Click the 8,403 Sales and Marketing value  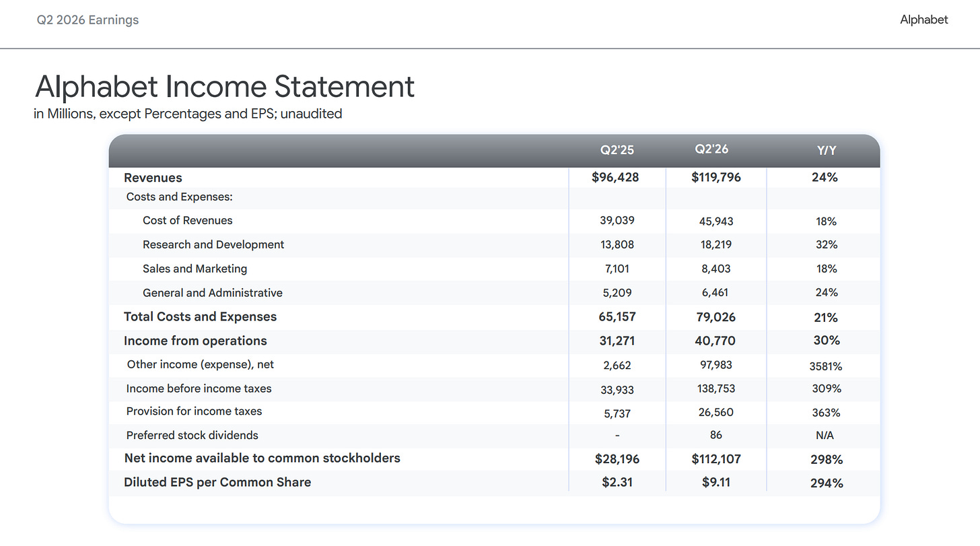coord(715,269)
